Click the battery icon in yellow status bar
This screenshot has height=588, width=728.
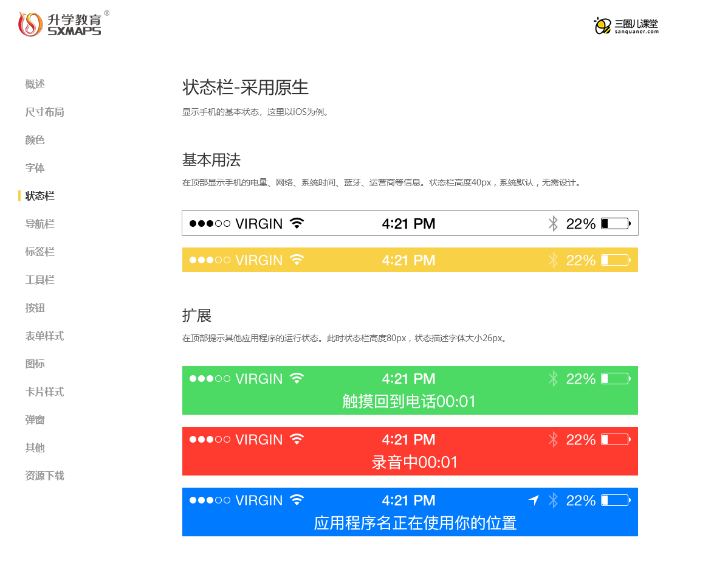pyautogui.click(x=616, y=260)
